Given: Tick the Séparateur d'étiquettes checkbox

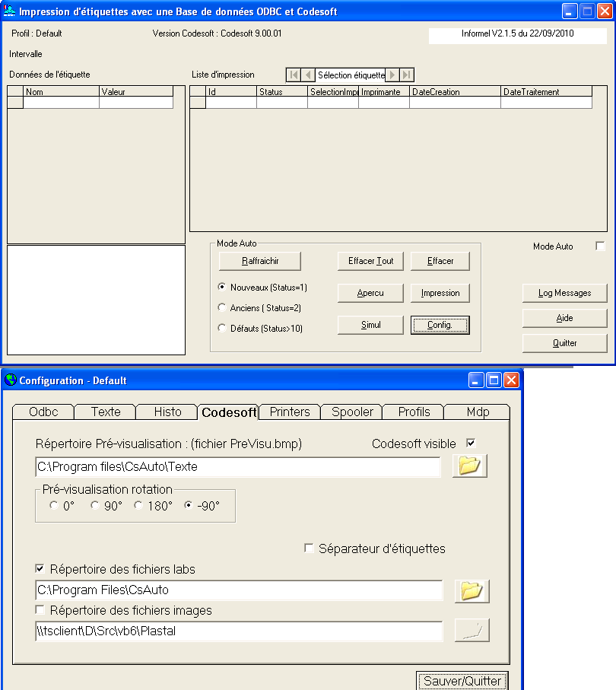Looking at the screenshot, I should pos(310,549).
